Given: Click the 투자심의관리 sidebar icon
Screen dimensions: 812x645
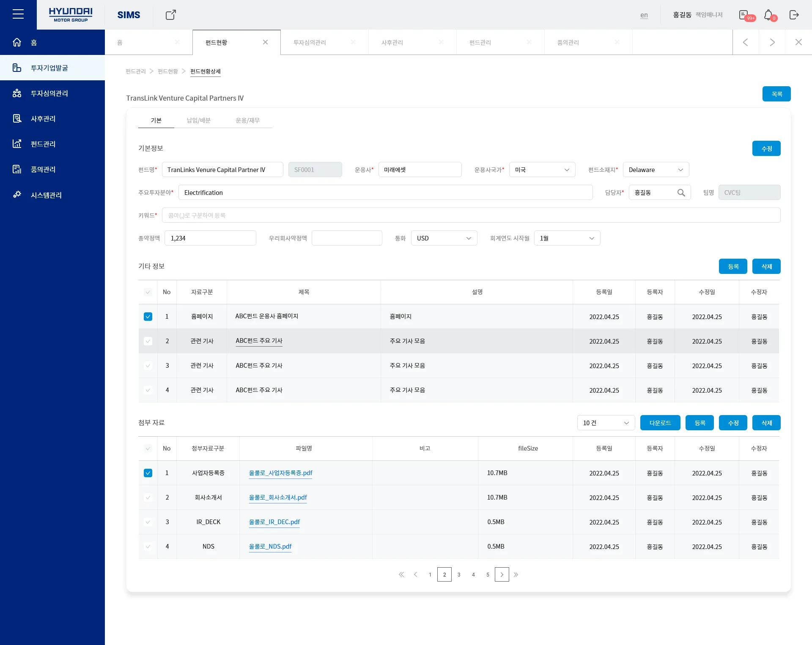Looking at the screenshot, I should point(17,93).
